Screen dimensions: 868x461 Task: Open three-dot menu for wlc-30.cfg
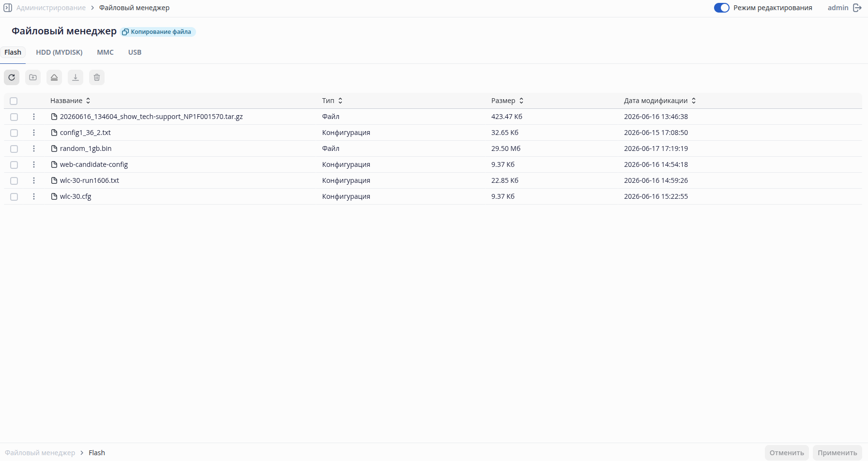[34, 196]
